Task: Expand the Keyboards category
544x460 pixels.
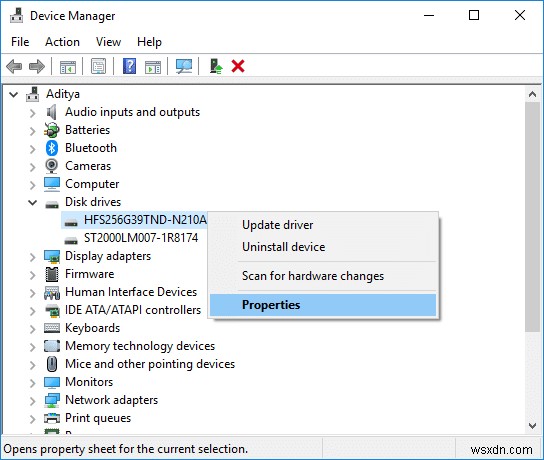Action: (x=32, y=329)
